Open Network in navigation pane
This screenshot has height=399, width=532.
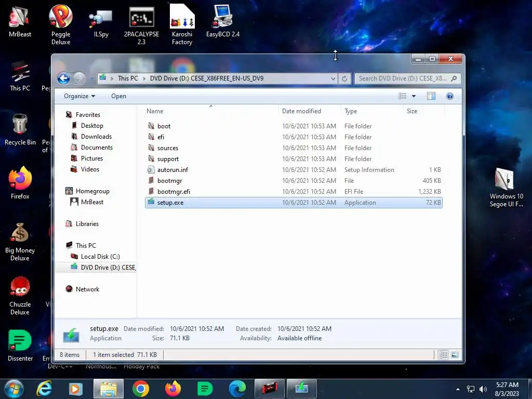pyautogui.click(x=83, y=289)
